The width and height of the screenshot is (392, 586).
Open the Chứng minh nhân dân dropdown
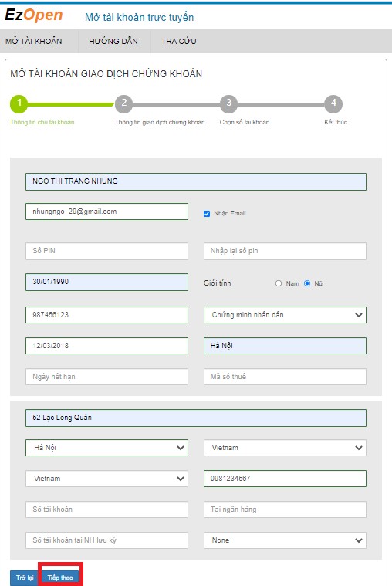click(x=285, y=315)
